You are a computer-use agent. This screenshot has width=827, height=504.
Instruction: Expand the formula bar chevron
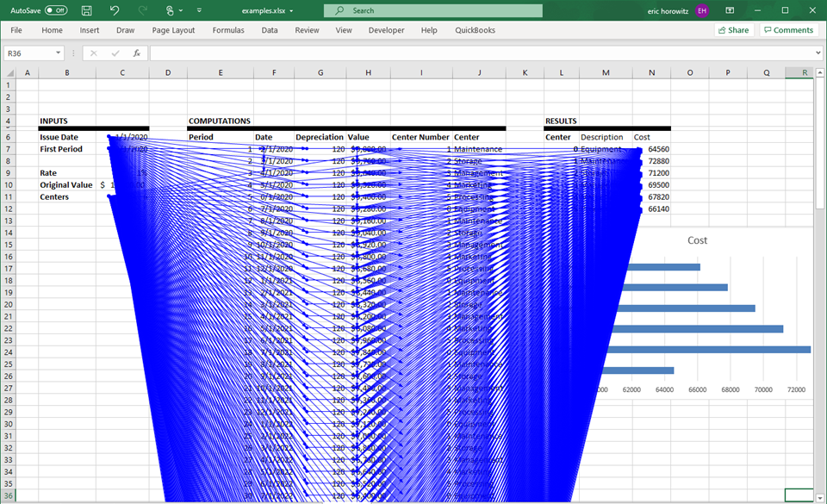818,53
